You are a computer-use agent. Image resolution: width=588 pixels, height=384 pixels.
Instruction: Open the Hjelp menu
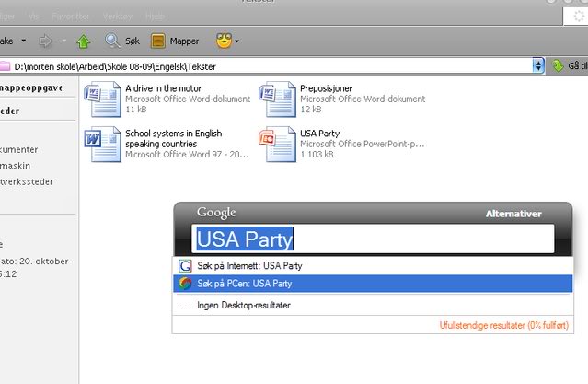pyautogui.click(x=155, y=17)
